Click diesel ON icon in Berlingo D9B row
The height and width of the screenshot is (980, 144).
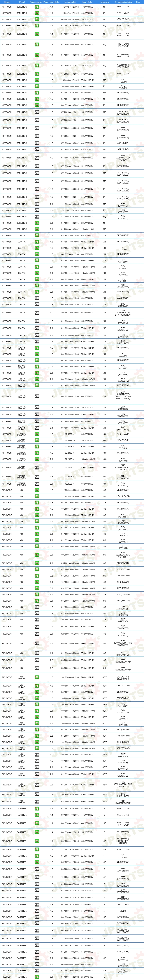click(x=37, y=158)
